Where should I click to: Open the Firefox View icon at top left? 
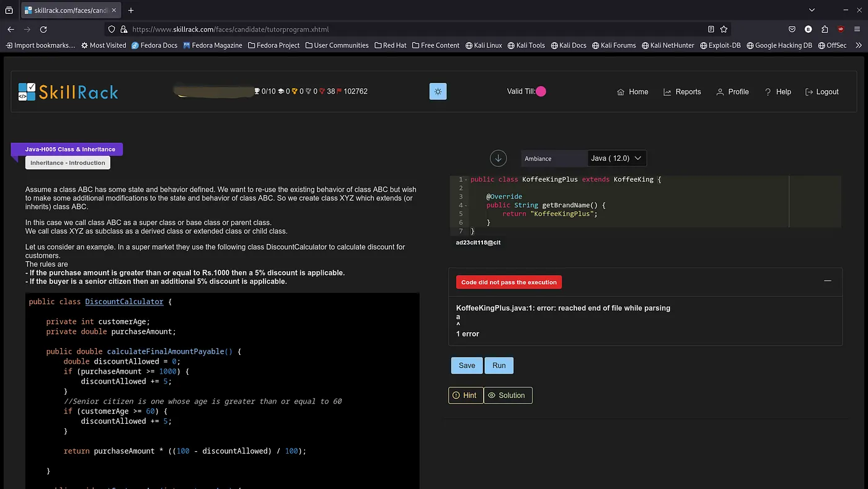[9, 10]
